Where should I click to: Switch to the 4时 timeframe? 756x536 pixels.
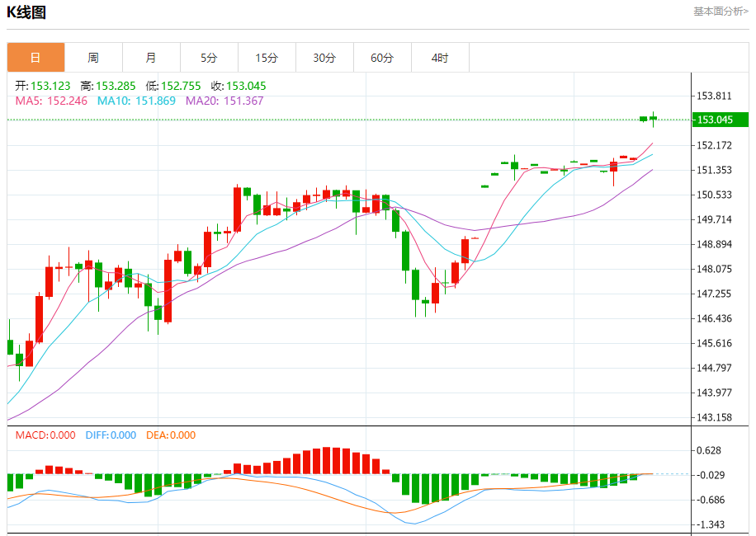pyautogui.click(x=440, y=58)
